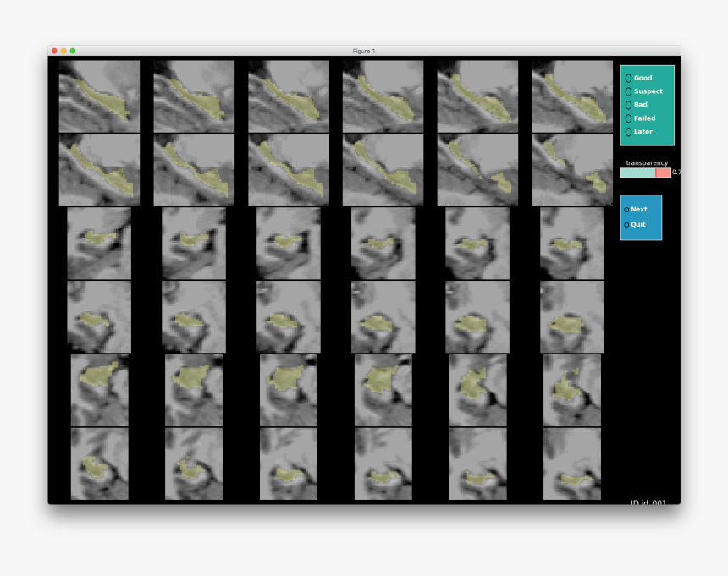Screen dimensions: 728x576
Task: Click the 'ID id_001' text label
Action: tap(648, 502)
